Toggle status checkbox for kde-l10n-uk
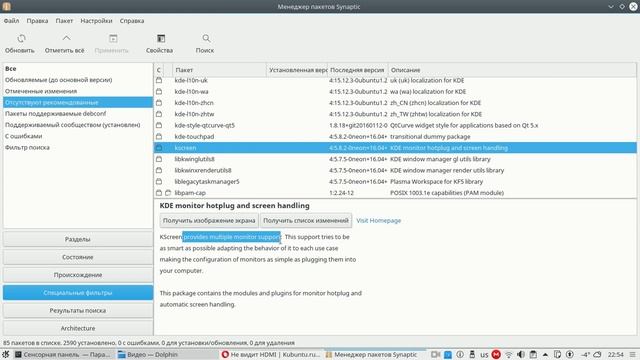Viewport: 640px width, 360px height. coord(159,80)
